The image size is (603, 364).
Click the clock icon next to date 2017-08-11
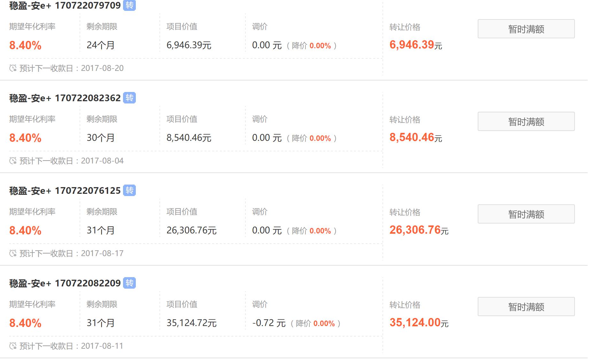coord(12,346)
